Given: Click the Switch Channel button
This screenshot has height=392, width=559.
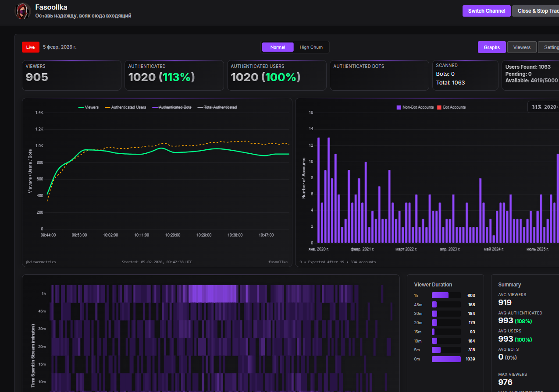Looking at the screenshot, I should click(x=486, y=11).
